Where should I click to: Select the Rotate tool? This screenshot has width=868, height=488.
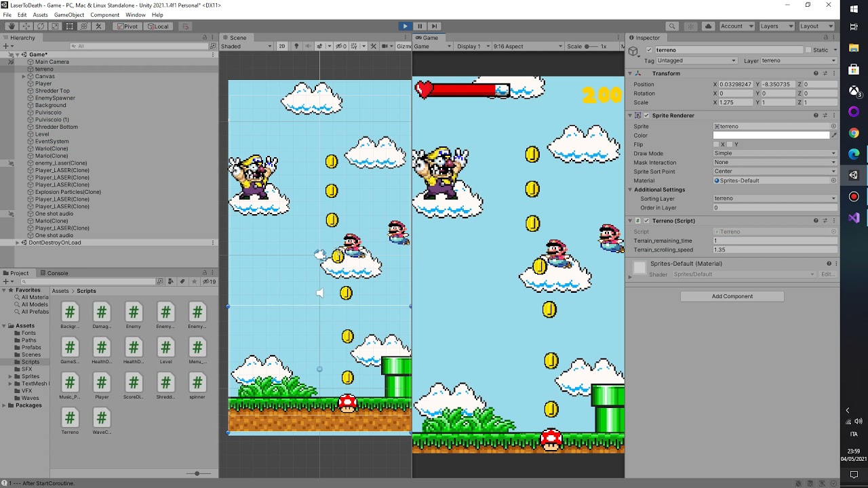click(41, 26)
